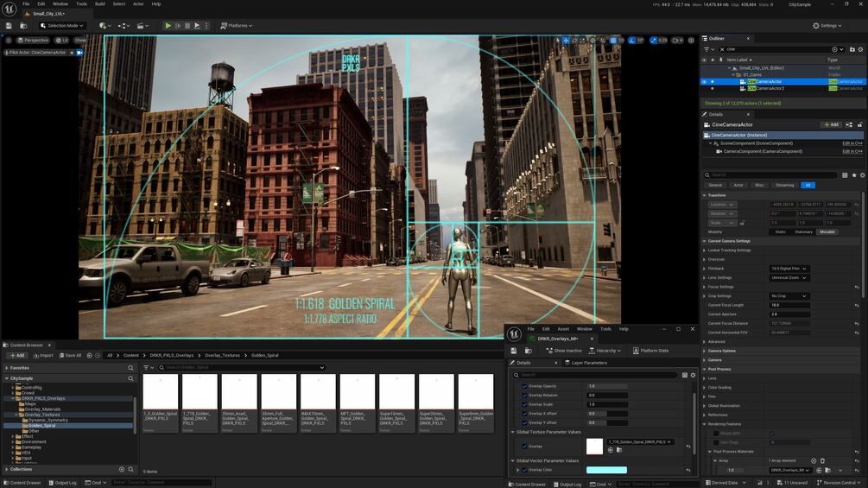Click the Add button in the Content Browser
Screen dimensions: 868x488
pos(17,355)
